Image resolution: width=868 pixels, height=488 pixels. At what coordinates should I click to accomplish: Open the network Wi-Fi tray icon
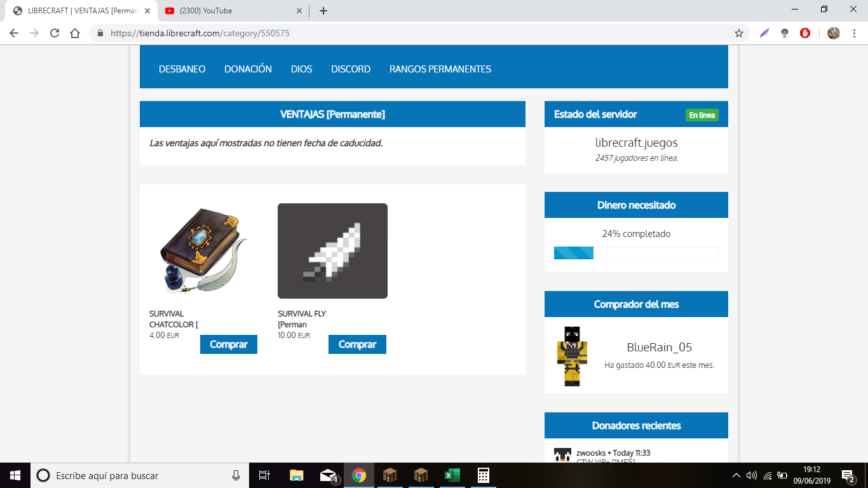point(768,475)
